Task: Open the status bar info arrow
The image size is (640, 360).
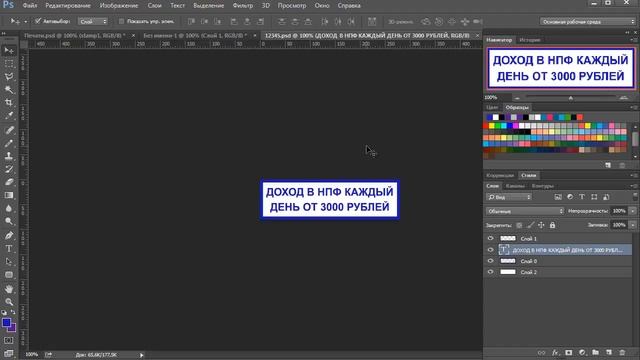Action: [142, 355]
